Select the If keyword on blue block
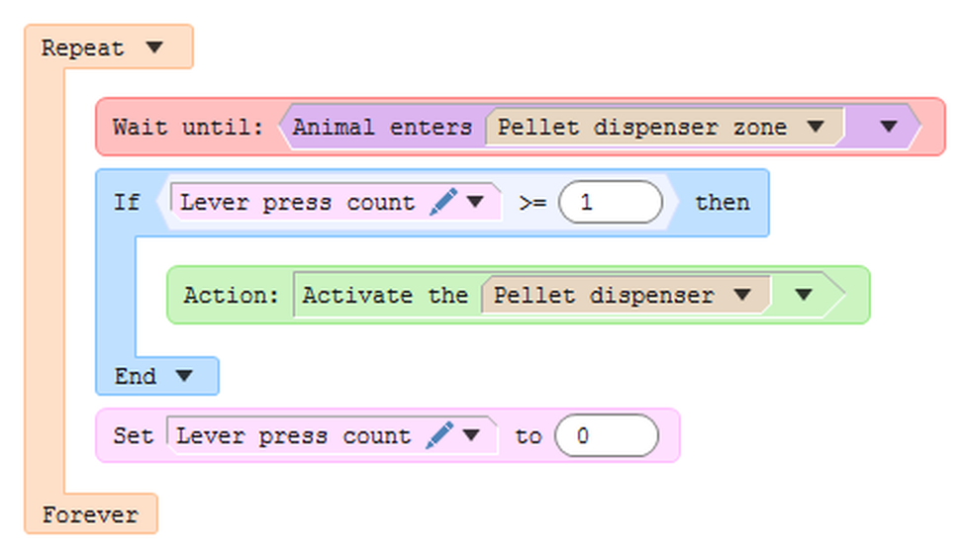The height and width of the screenshot is (560, 964). click(x=127, y=202)
